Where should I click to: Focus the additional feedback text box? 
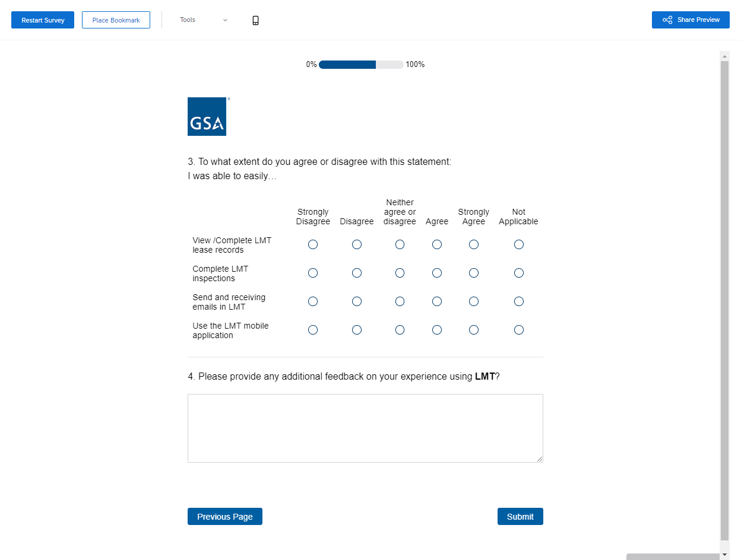pos(365,428)
